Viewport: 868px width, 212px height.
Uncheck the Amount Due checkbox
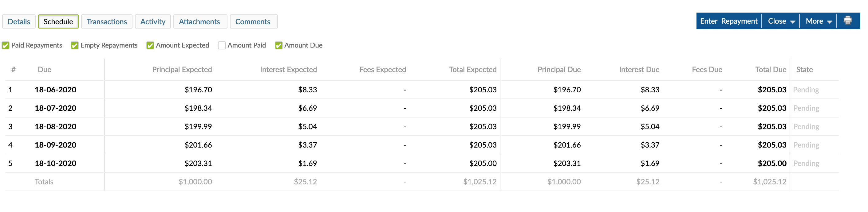click(x=279, y=45)
